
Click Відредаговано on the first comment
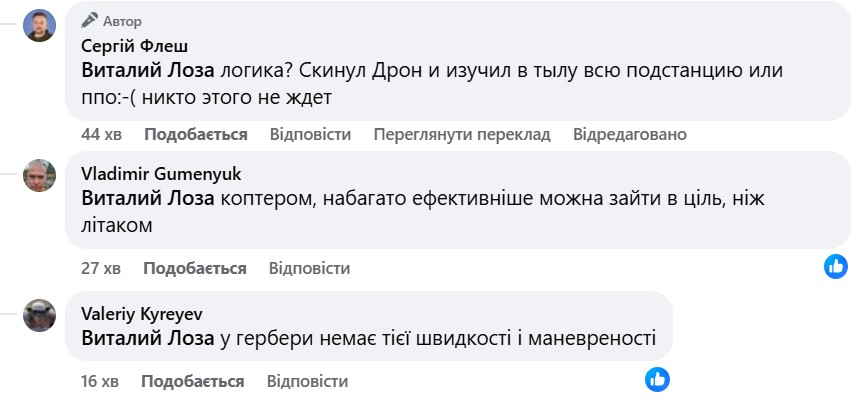(x=630, y=134)
